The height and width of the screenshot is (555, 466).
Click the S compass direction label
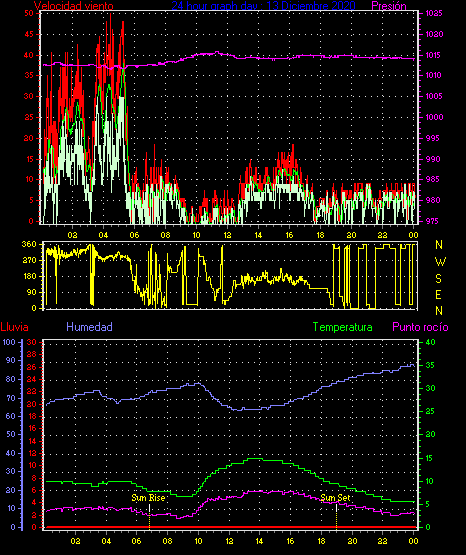coord(438,279)
